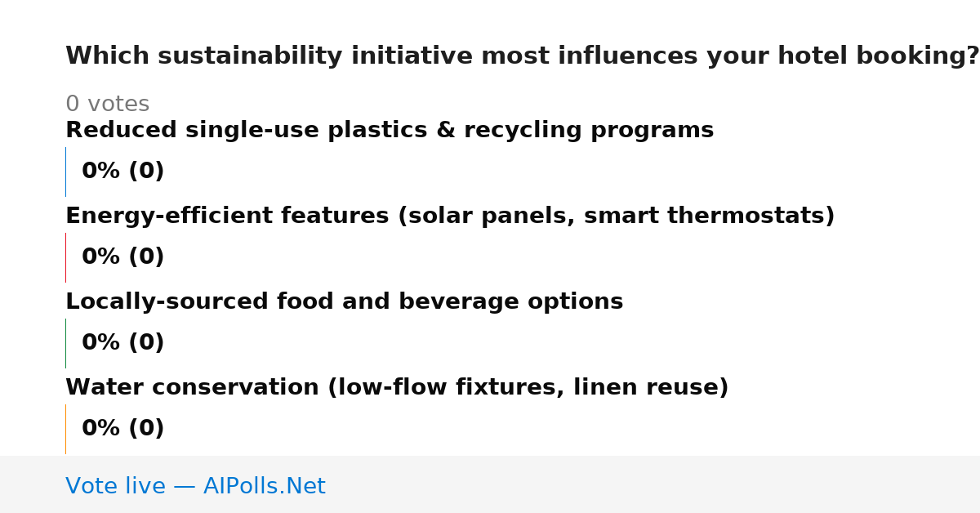This screenshot has width=980, height=513.
Task: Choose Water conservation option label
Action: (x=397, y=388)
